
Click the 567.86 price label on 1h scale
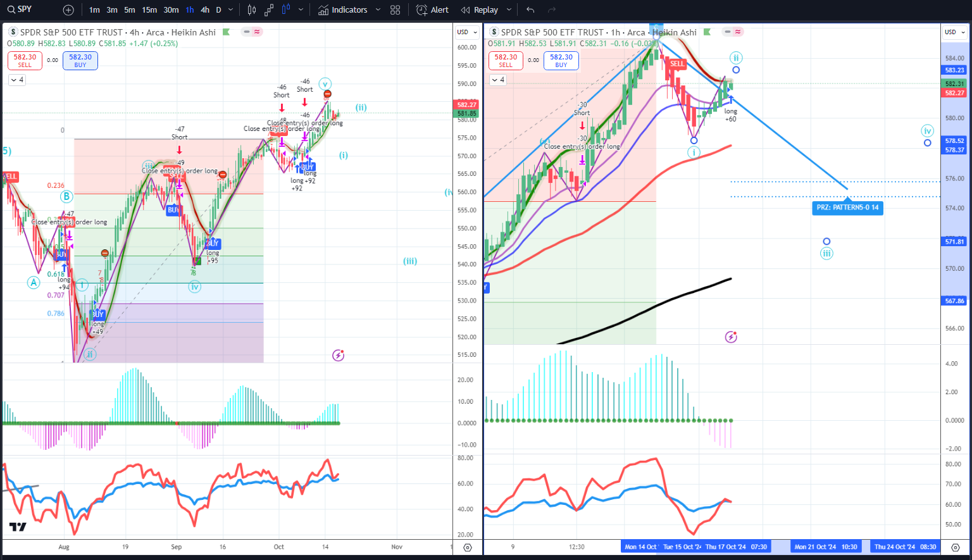pos(954,301)
